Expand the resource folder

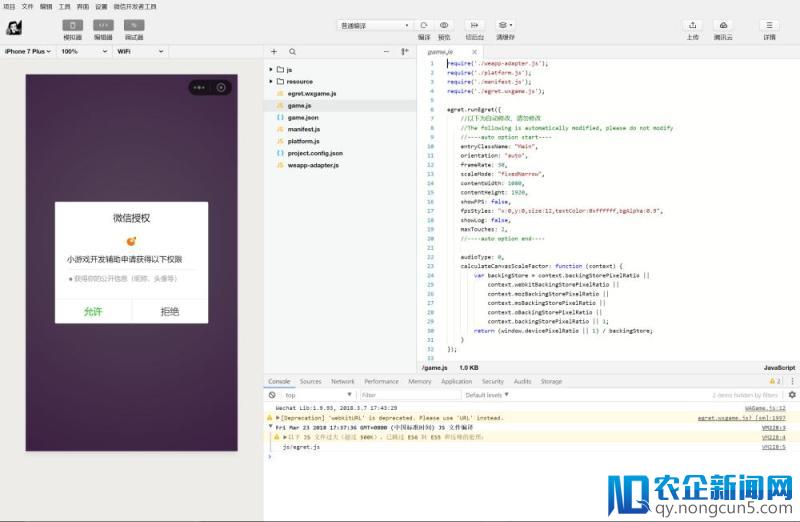coord(271,82)
